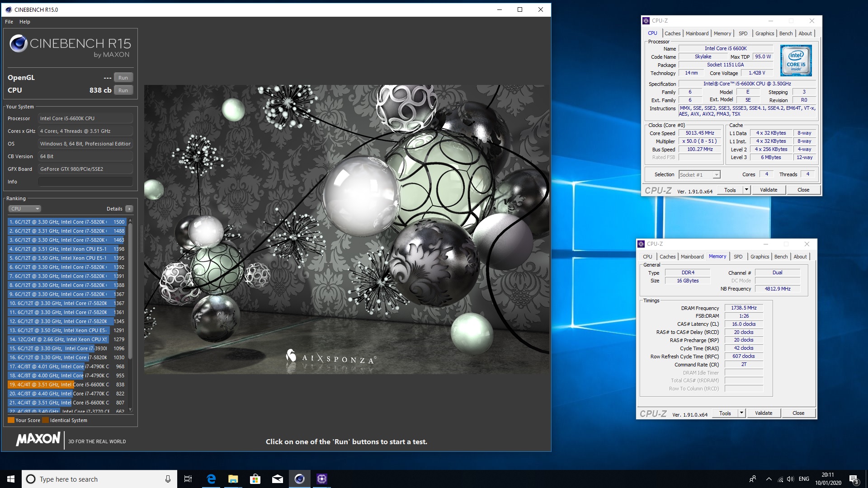Open the Windows Start menu
The width and height of the screenshot is (868, 488).
11,479
